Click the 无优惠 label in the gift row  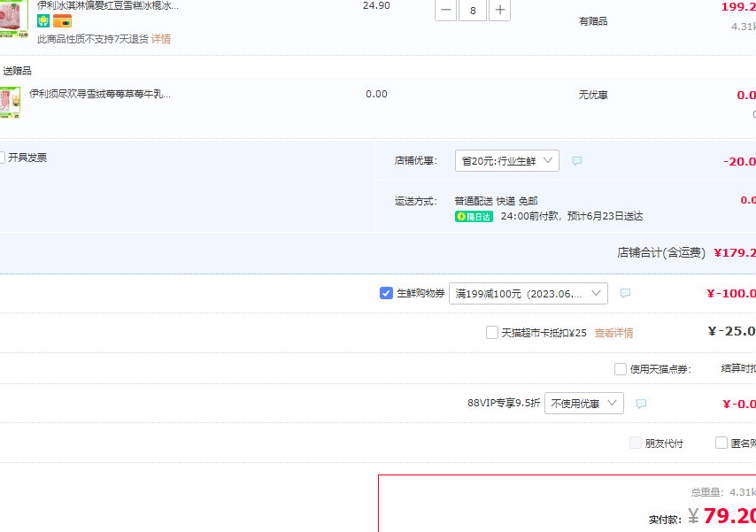(x=593, y=95)
